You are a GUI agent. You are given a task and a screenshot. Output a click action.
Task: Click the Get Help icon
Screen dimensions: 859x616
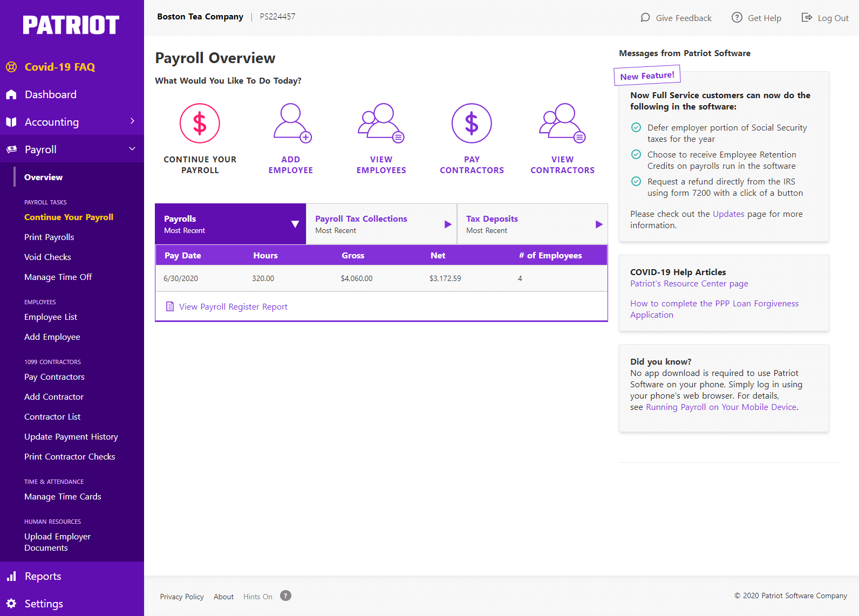(x=737, y=18)
